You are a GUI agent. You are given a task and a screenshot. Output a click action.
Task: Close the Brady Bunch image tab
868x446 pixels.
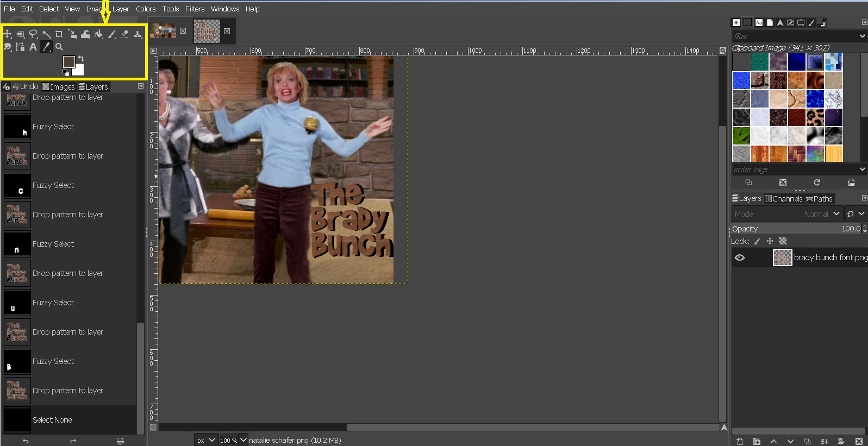click(227, 31)
